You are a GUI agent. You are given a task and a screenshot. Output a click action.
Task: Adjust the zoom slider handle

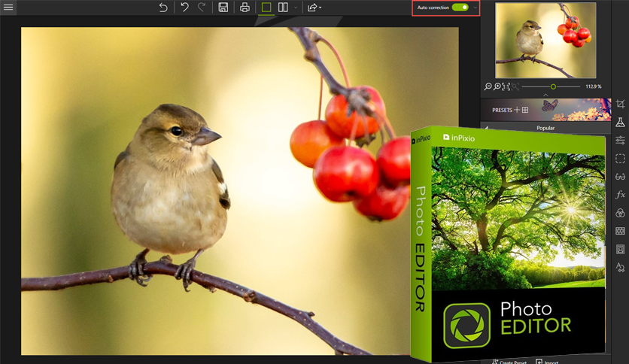[x=553, y=86]
